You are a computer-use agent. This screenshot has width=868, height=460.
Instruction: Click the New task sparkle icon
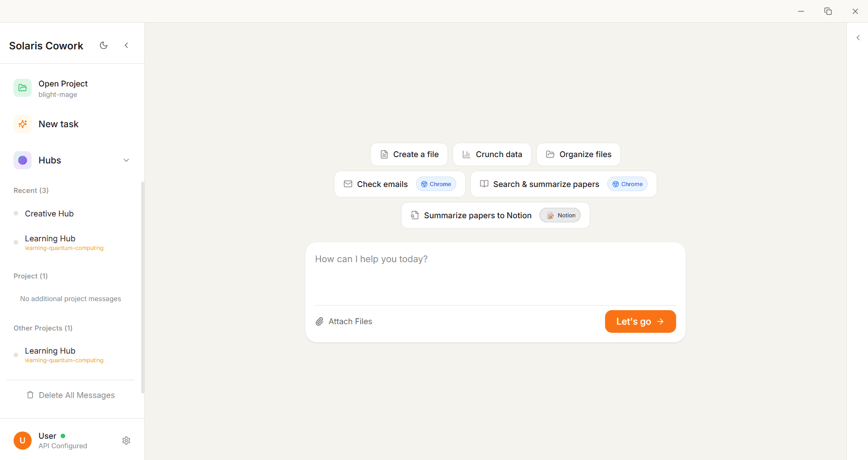click(23, 124)
